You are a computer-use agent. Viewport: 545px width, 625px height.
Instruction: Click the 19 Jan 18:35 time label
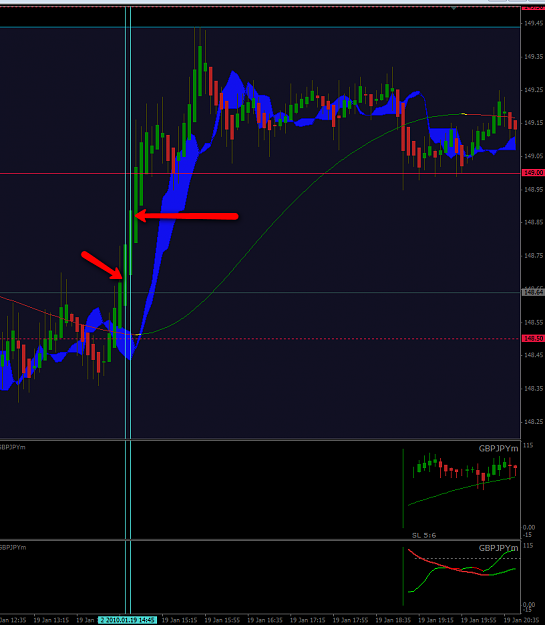[x=393, y=621]
